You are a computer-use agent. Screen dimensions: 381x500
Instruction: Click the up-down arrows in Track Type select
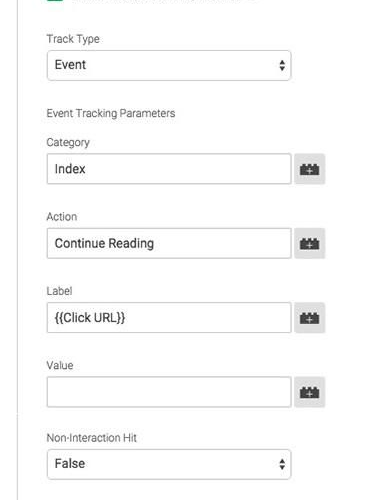point(282,65)
